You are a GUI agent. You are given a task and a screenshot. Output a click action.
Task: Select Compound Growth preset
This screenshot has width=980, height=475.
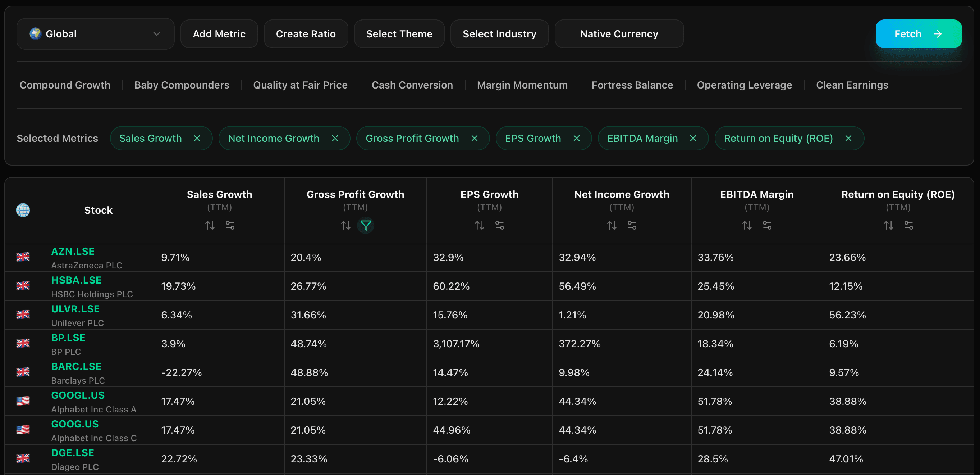[65, 85]
